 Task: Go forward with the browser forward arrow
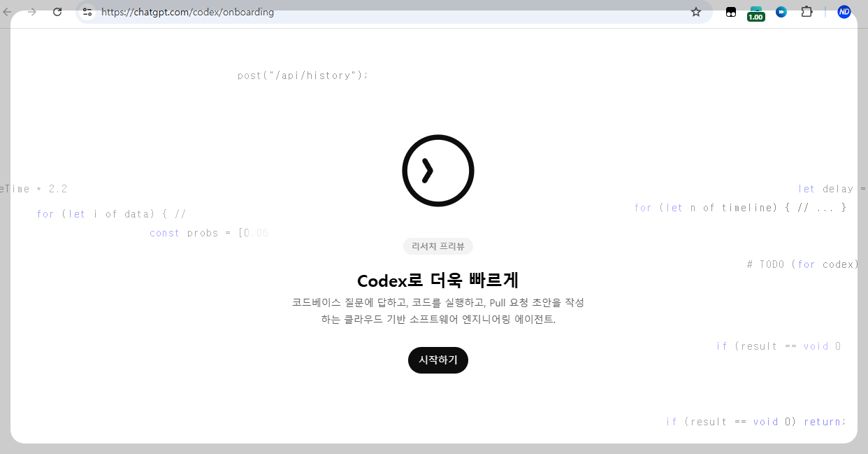31,12
